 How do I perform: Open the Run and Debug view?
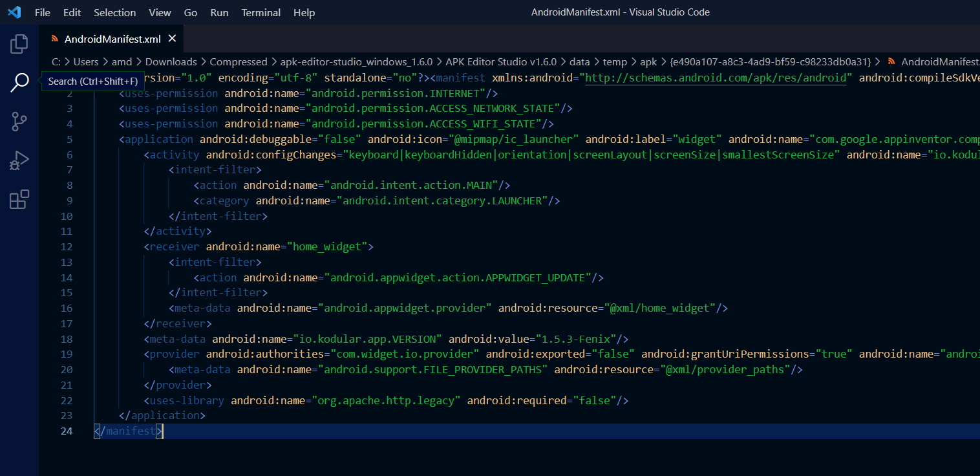[x=19, y=160]
